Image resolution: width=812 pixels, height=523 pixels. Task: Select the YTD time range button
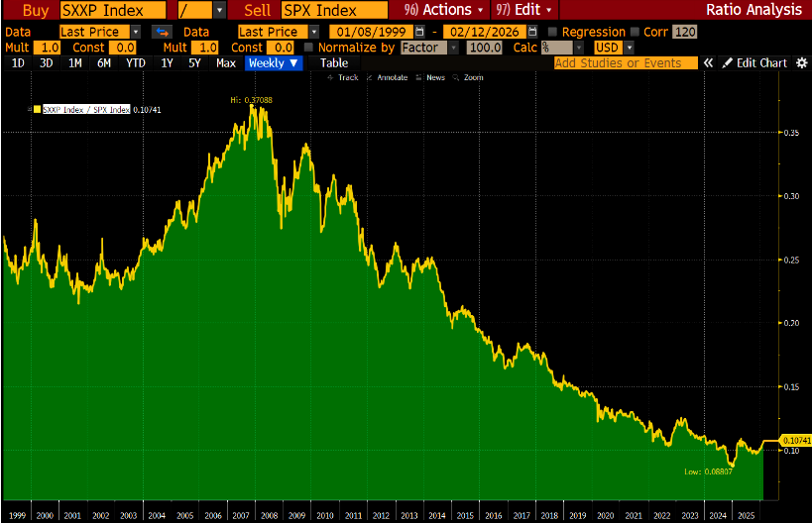click(x=137, y=62)
